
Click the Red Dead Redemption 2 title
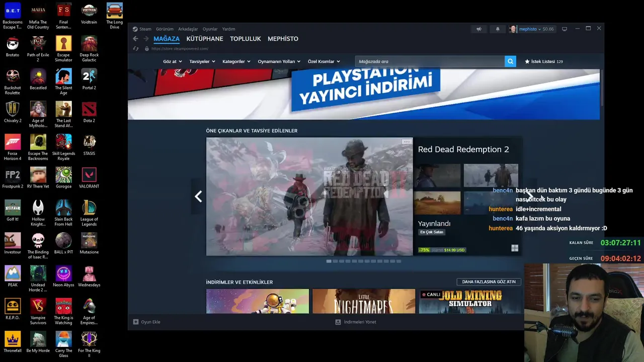463,149
